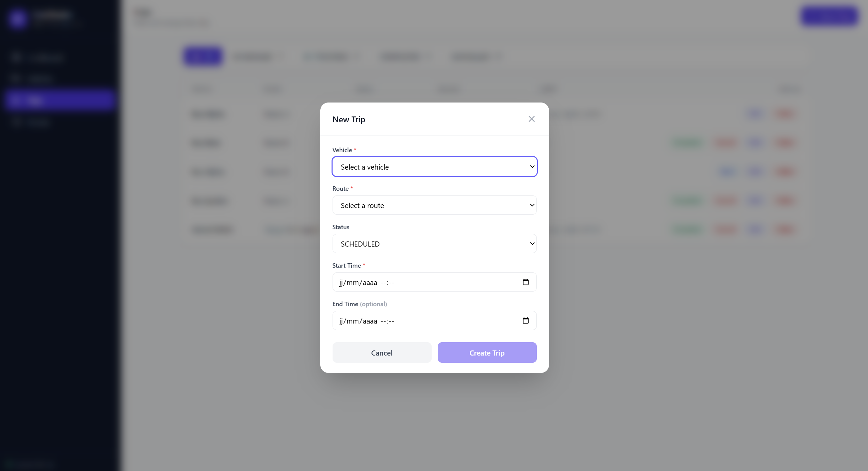Click the second sidebar navigation icon

16,78
